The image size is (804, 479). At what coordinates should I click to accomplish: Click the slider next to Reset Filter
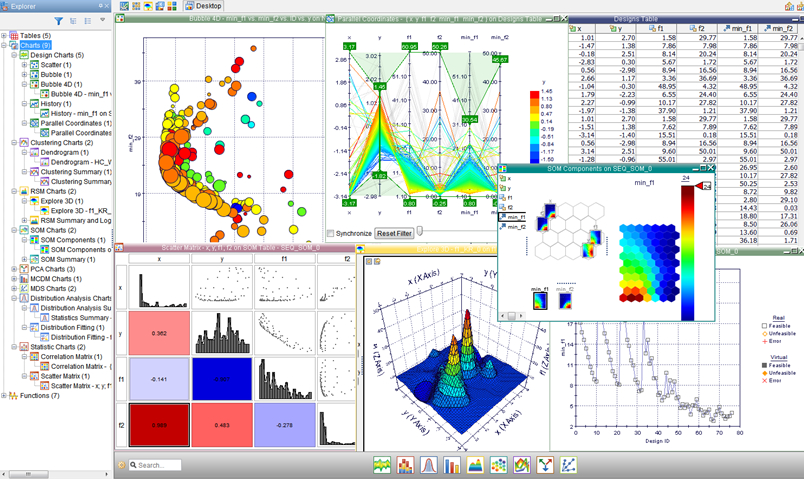(x=420, y=232)
